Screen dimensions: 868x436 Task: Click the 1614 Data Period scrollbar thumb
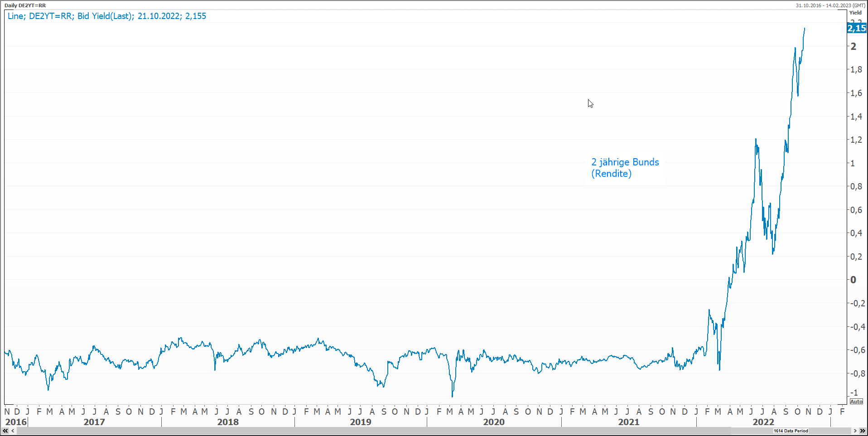[x=791, y=431]
